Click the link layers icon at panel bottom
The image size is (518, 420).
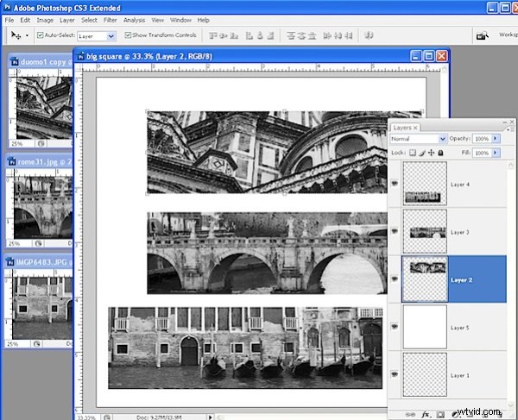point(409,415)
